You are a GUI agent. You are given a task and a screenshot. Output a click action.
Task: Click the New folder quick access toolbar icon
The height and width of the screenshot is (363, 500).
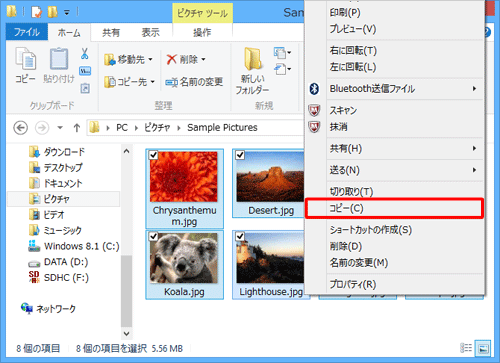pyautogui.click(x=52, y=13)
